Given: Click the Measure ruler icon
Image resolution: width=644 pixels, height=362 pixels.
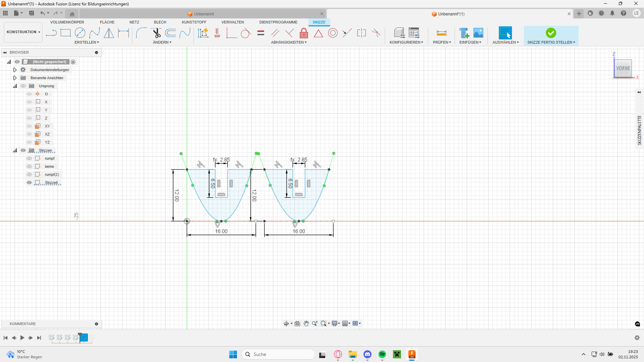Looking at the screenshot, I should [441, 33].
